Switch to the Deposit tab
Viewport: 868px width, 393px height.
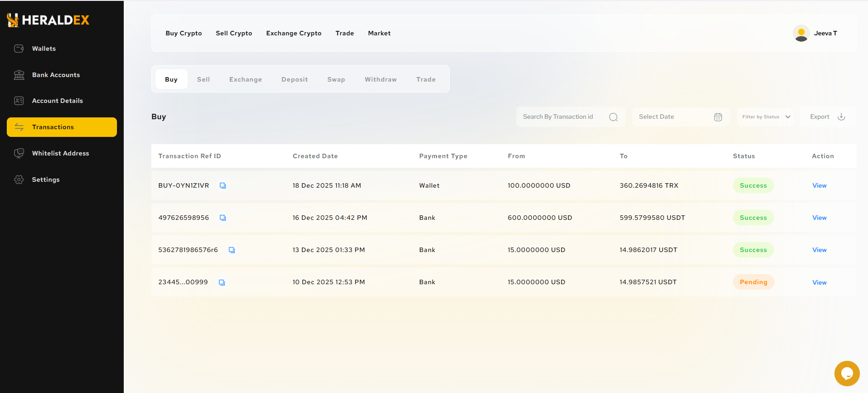point(294,79)
